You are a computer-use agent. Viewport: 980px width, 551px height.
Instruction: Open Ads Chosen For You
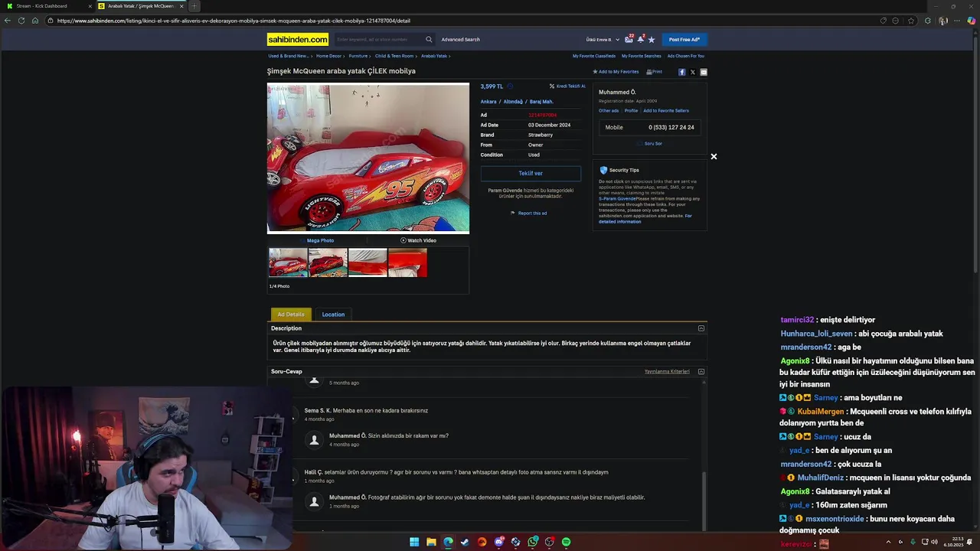pos(686,56)
